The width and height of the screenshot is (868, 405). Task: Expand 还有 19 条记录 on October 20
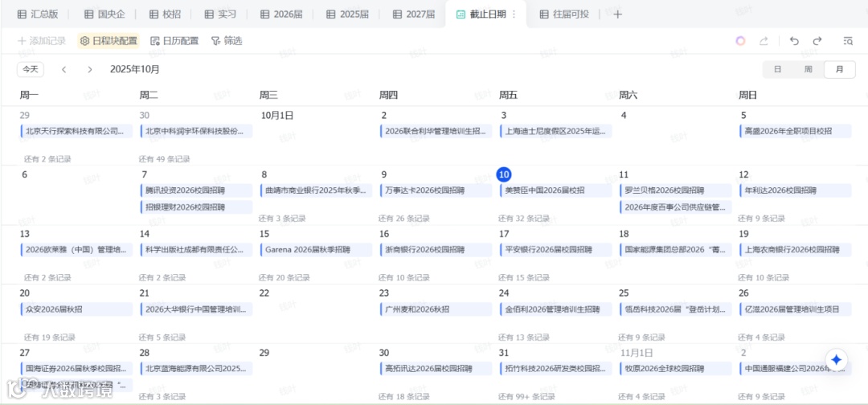coord(49,337)
